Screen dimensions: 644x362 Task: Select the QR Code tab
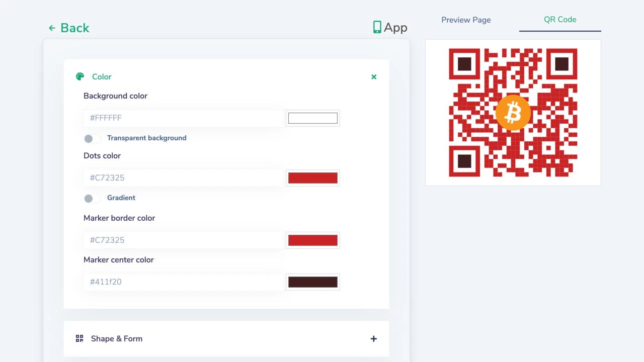coord(560,20)
